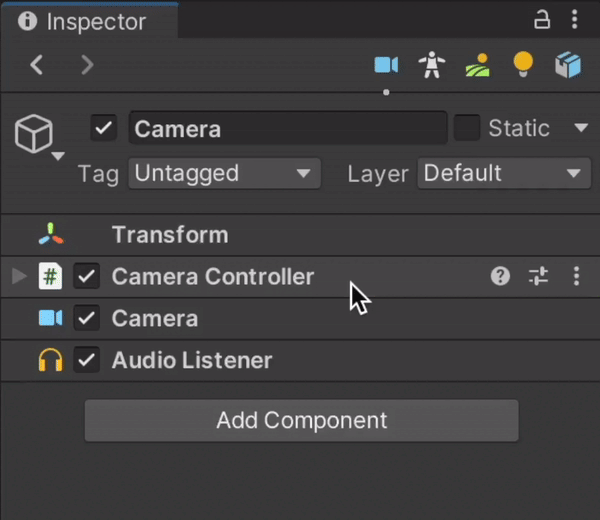Uncheck the Audio Listener enabled checkbox
The image size is (600, 520).
point(88,360)
